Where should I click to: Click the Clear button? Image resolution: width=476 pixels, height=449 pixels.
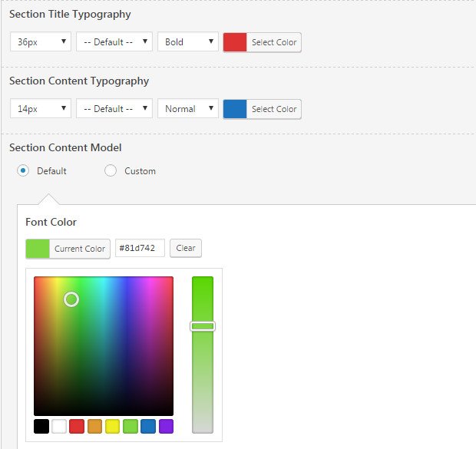(x=186, y=248)
